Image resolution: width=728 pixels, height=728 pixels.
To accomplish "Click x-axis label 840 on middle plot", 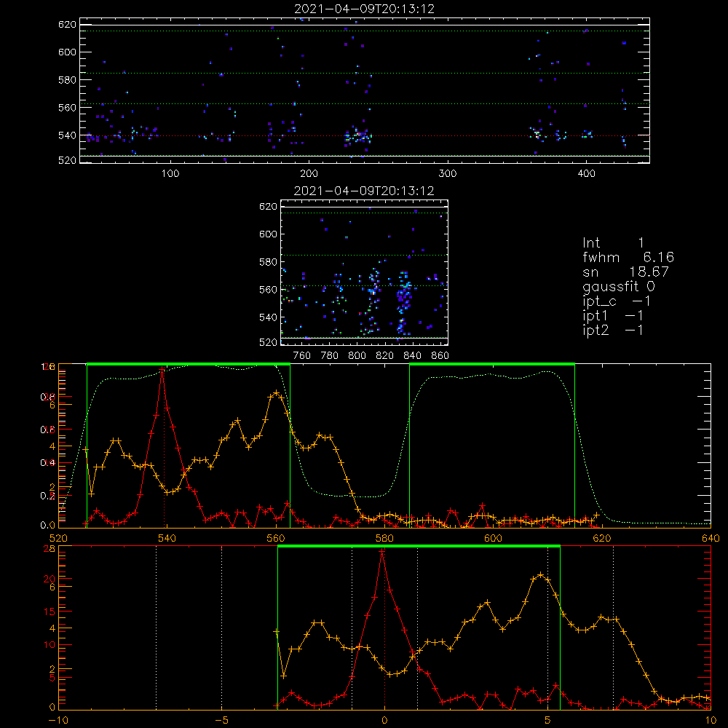I will 412,356.
